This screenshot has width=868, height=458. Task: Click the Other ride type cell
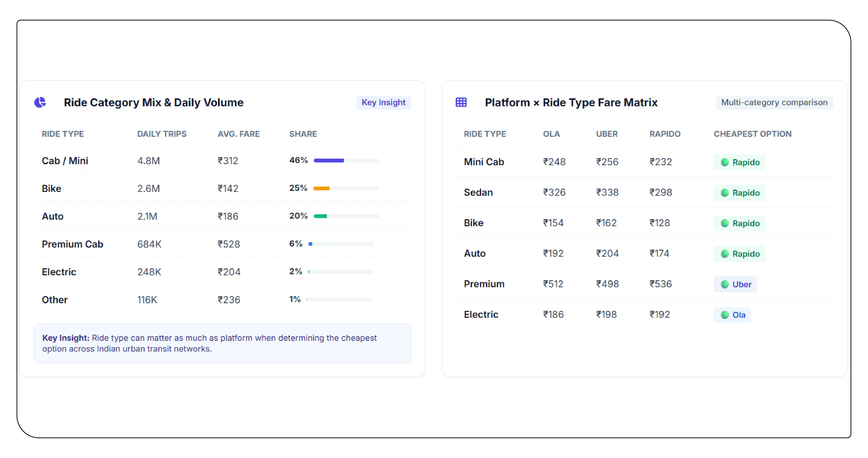pos(55,300)
